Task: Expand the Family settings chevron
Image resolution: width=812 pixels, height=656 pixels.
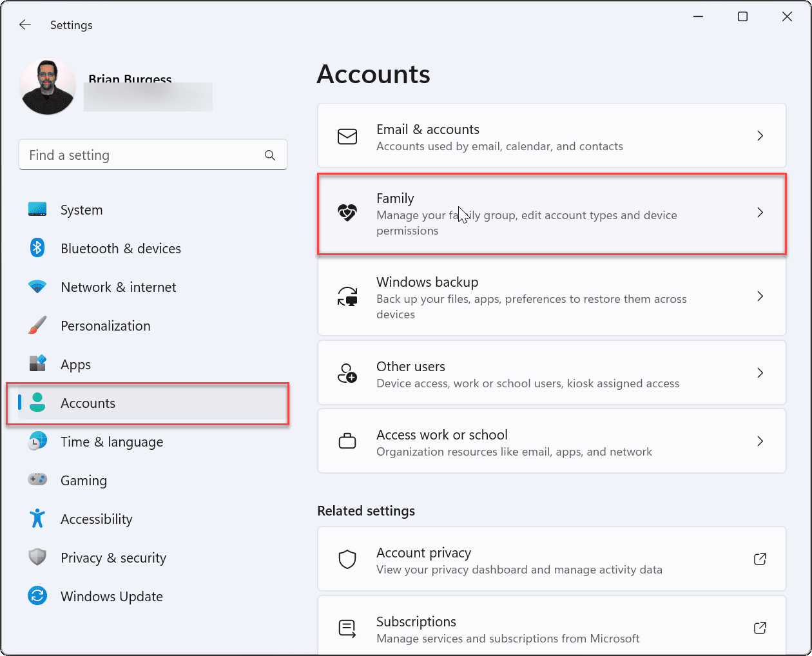Action: point(760,213)
